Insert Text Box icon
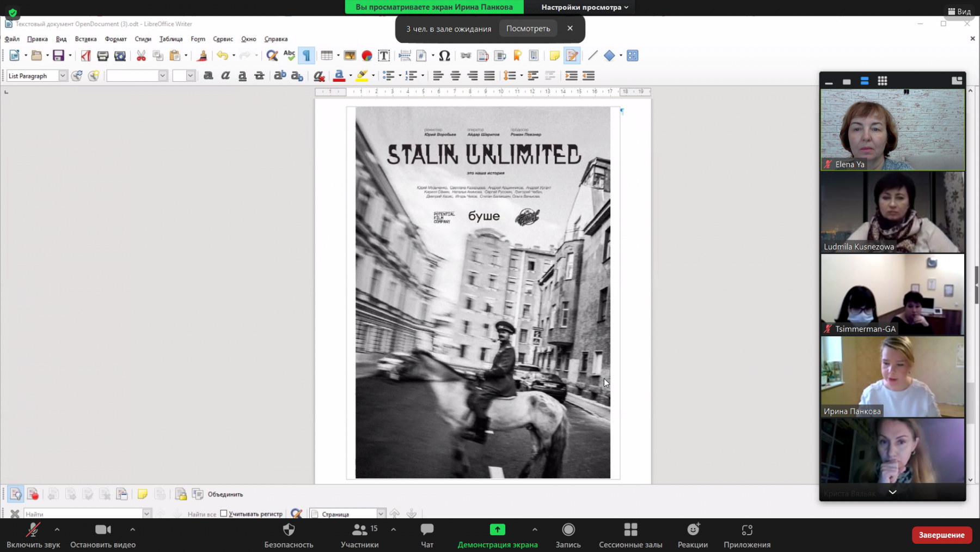This screenshot has height=552, width=980. pos(384,56)
